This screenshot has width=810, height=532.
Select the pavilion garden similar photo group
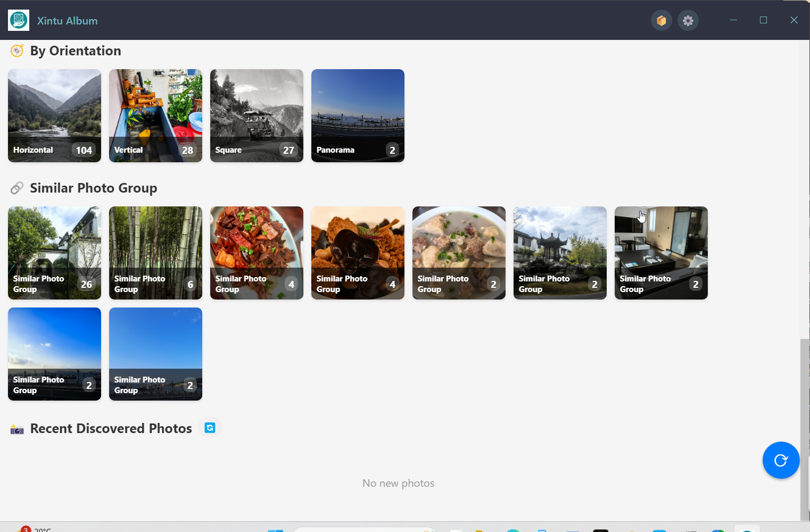(560, 253)
